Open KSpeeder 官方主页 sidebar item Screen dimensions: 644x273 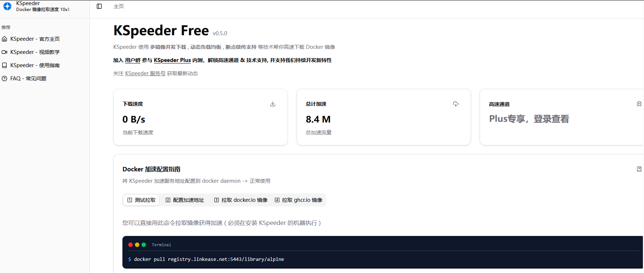coord(35,39)
